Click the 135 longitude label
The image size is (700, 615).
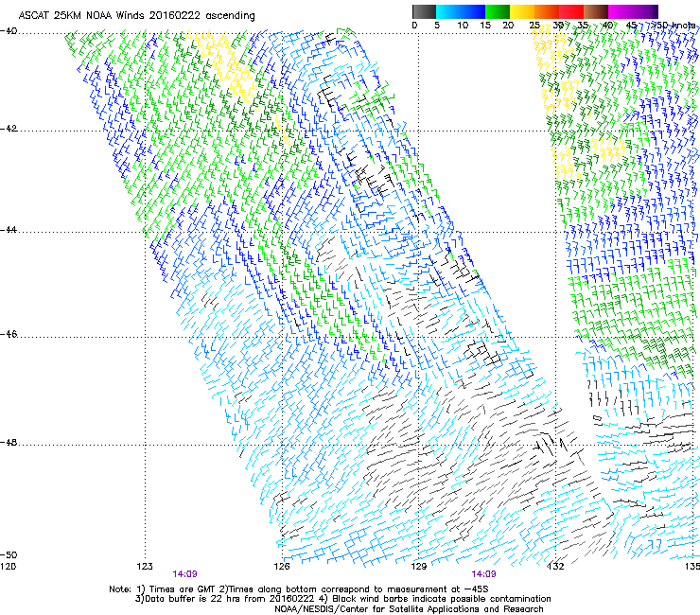point(692,567)
